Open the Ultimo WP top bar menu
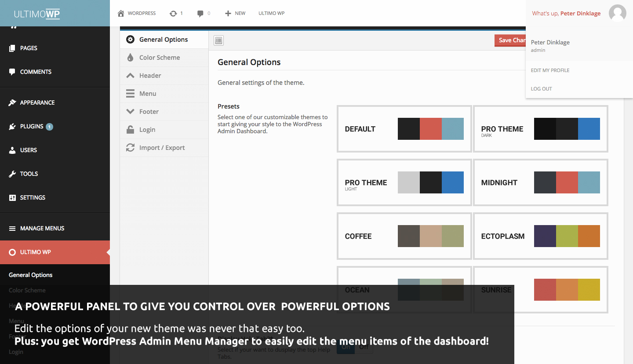Viewport: 633px width, 364px height. click(271, 14)
